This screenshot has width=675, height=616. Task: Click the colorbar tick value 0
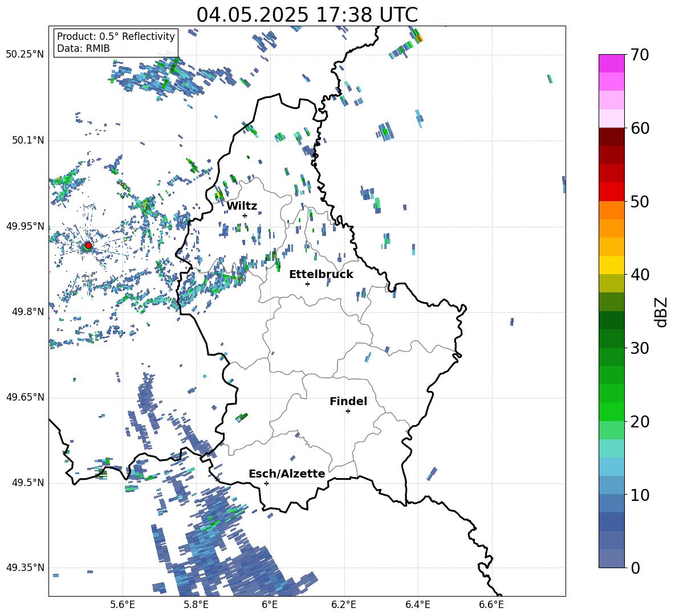(635, 568)
